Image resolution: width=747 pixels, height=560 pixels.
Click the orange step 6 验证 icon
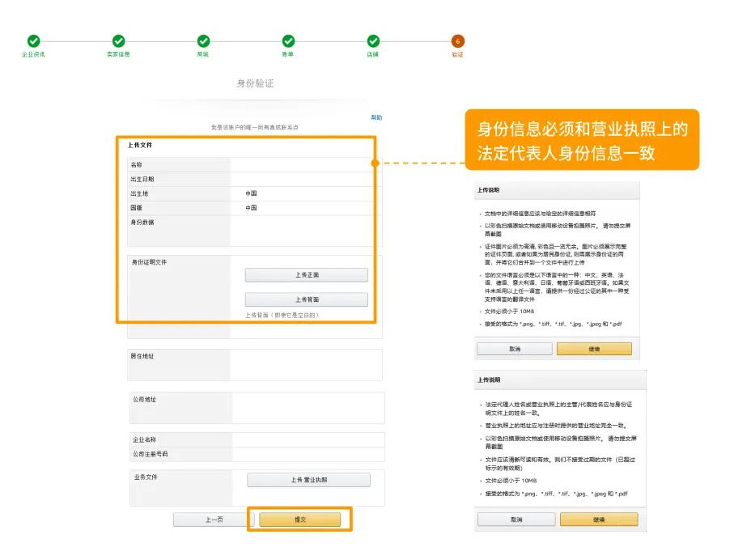coord(458,41)
